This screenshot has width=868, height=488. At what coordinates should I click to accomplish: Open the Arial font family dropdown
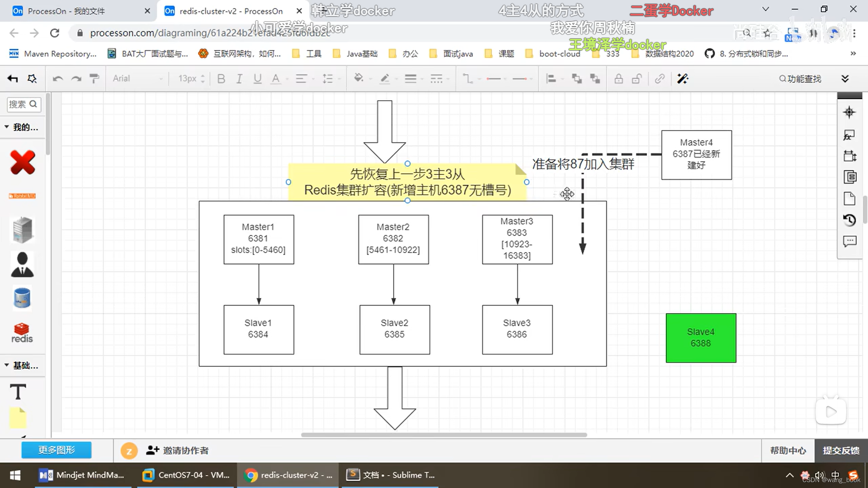(x=136, y=78)
